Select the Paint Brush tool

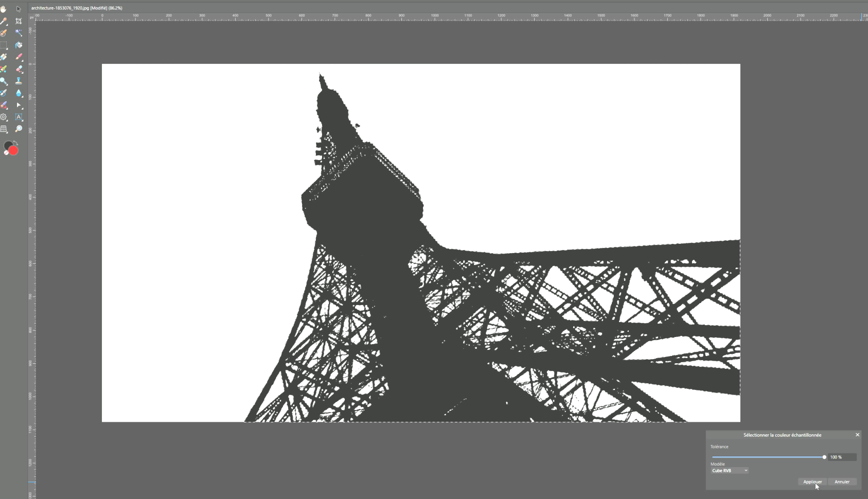tap(19, 57)
